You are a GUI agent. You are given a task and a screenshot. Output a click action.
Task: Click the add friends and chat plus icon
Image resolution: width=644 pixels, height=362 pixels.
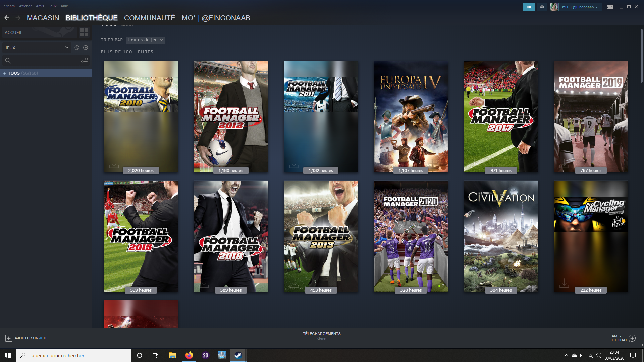[x=632, y=338]
